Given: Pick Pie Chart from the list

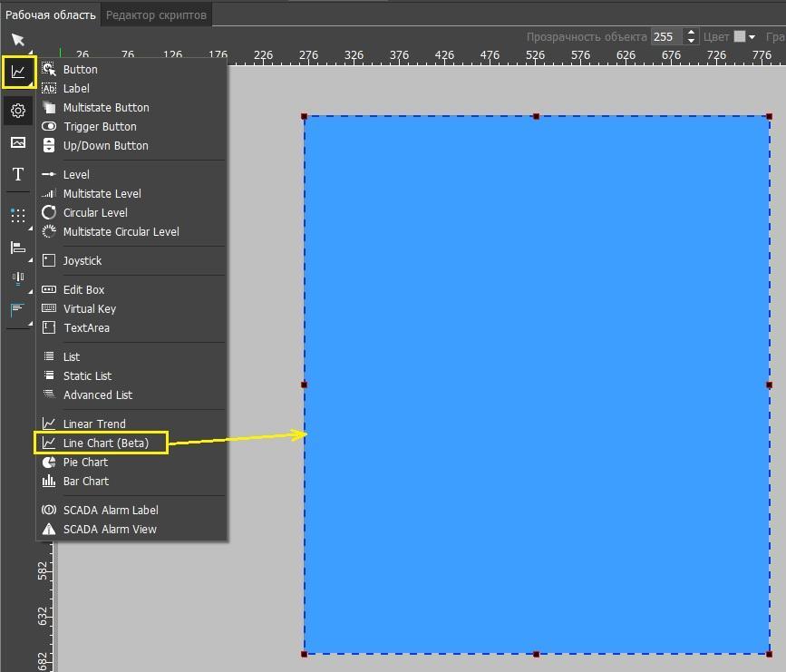Looking at the screenshot, I should [x=85, y=463].
